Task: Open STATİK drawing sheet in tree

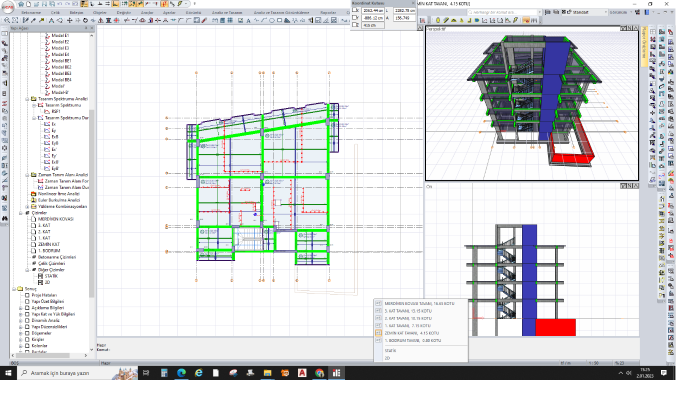Action: (51, 276)
